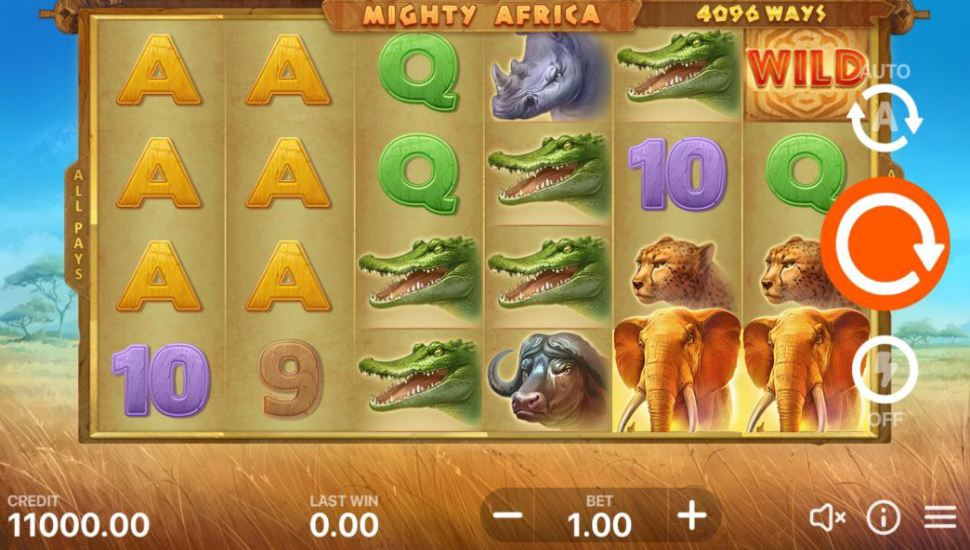Open the hamburger menu
Viewport: 970px width, 550px height.
point(940,517)
